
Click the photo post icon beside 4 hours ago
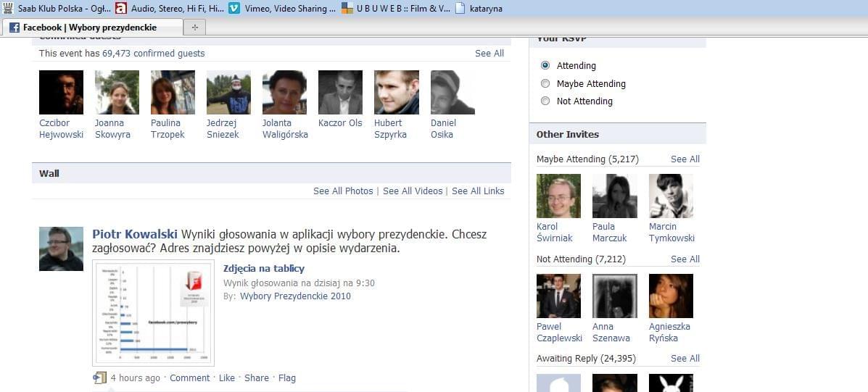[100, 378]
